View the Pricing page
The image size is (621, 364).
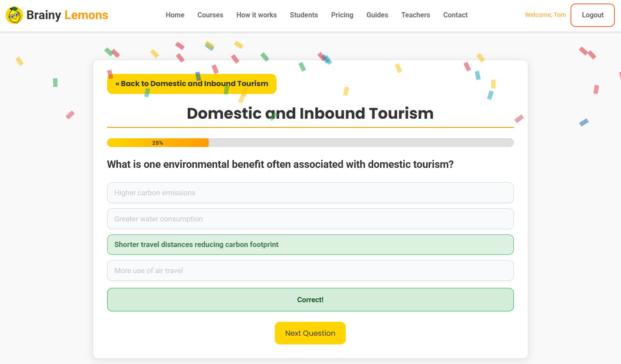click(342, 15)
